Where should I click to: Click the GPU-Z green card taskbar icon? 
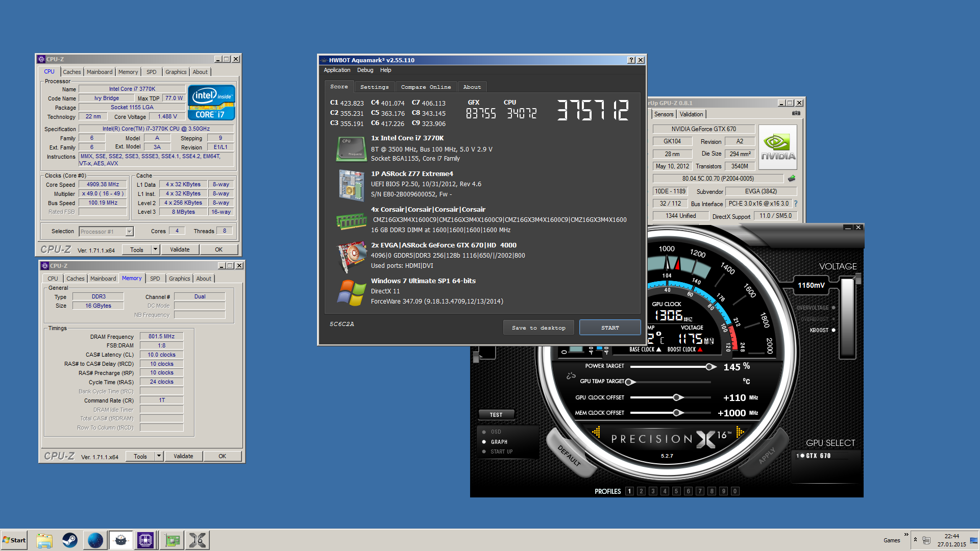tap(173, 540)
